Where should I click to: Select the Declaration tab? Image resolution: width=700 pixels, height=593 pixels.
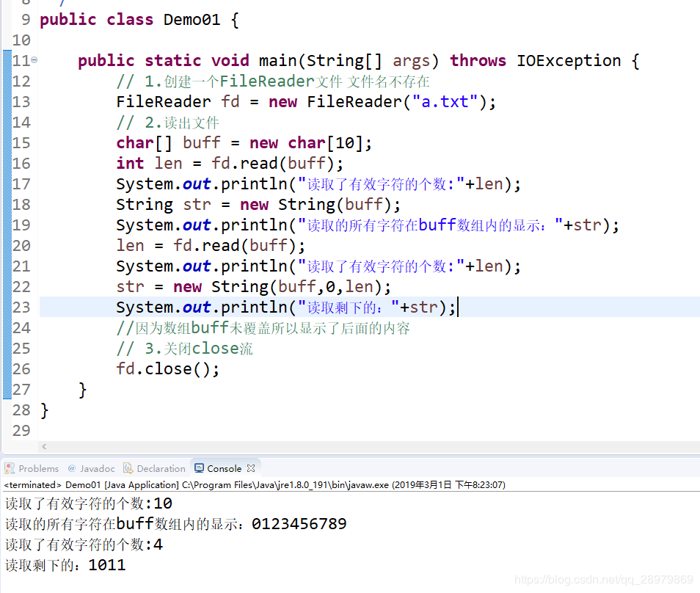coord(155,468)
